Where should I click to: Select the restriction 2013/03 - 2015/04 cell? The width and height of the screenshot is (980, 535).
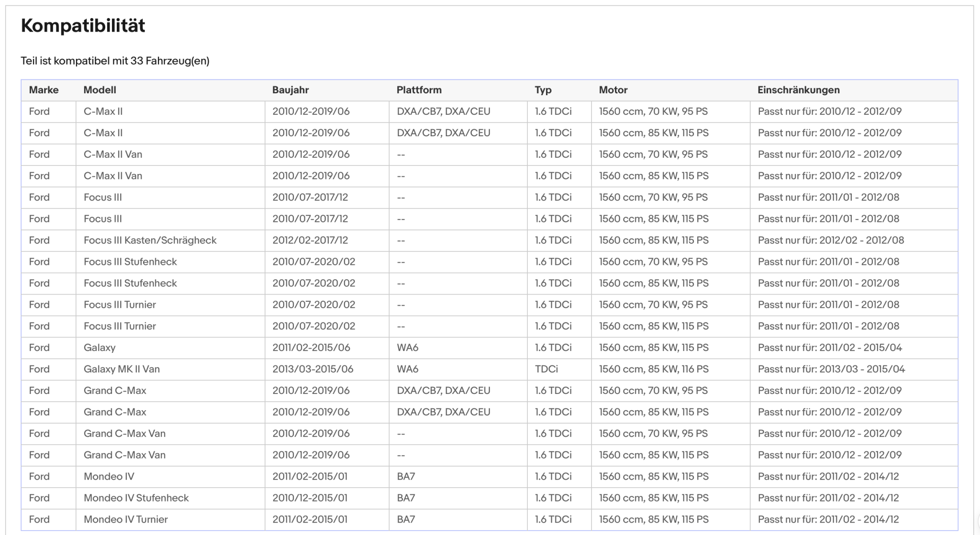(x=854, y=369)
